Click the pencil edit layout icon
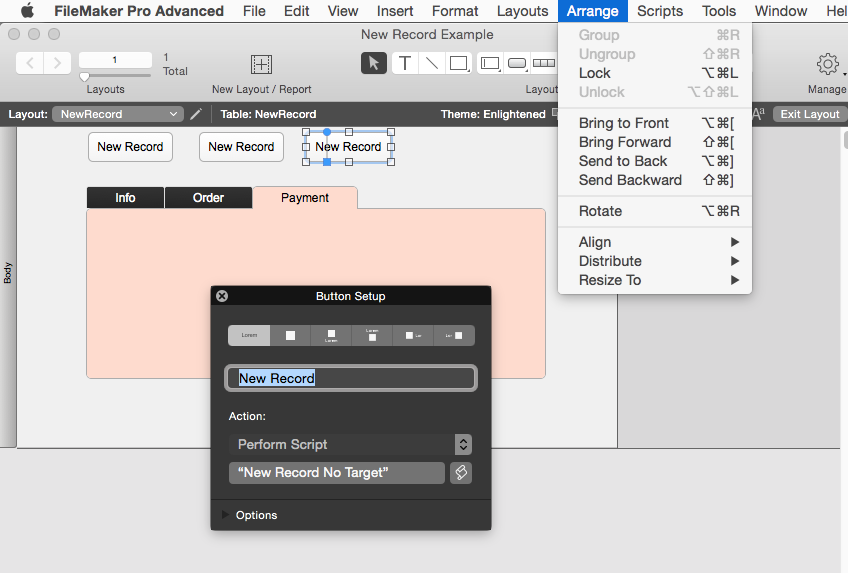The height and width of the screenshot is (573, 848). click(196, 114)
